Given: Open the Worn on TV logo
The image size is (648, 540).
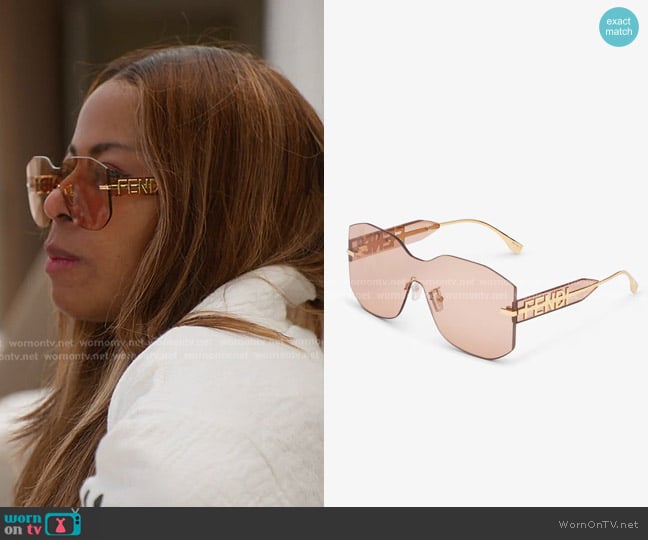Looking at the screenshot, I should tap(43, 523).
